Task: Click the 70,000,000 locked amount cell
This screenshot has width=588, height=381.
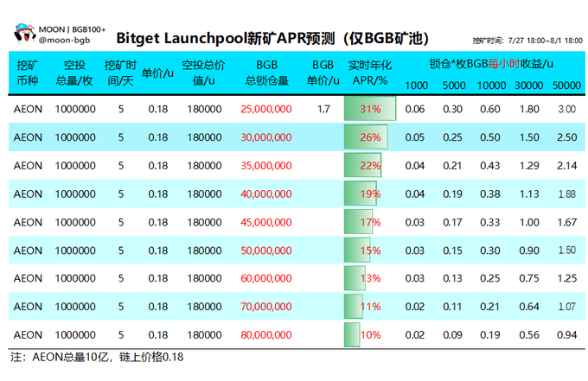Action: click(266, 307)
